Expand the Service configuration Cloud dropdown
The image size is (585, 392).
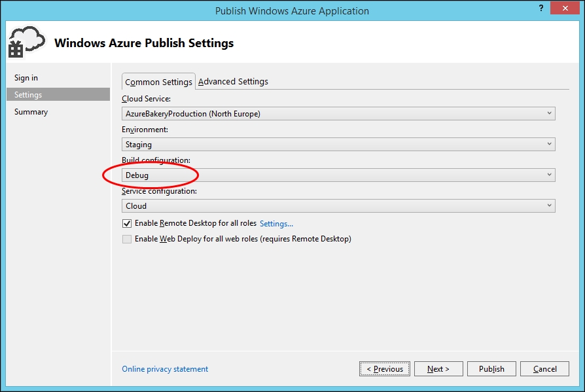pos(338,206)
